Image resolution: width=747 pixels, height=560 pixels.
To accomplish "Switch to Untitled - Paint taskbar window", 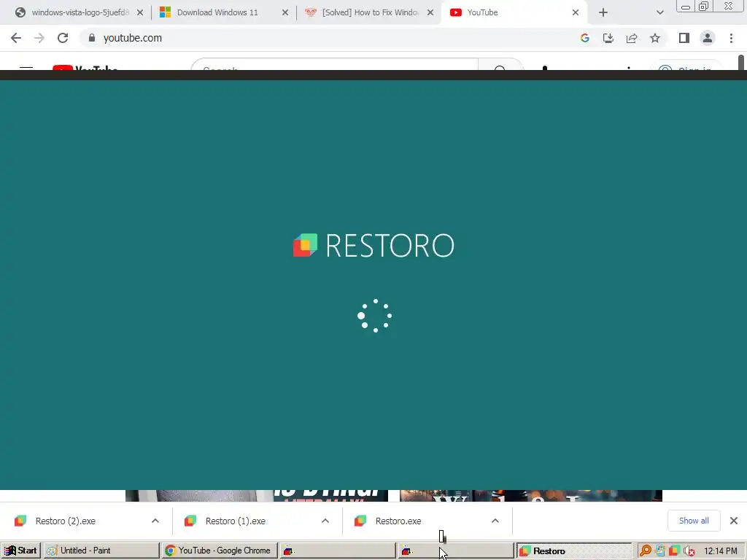I will click(x=101, y=551).
